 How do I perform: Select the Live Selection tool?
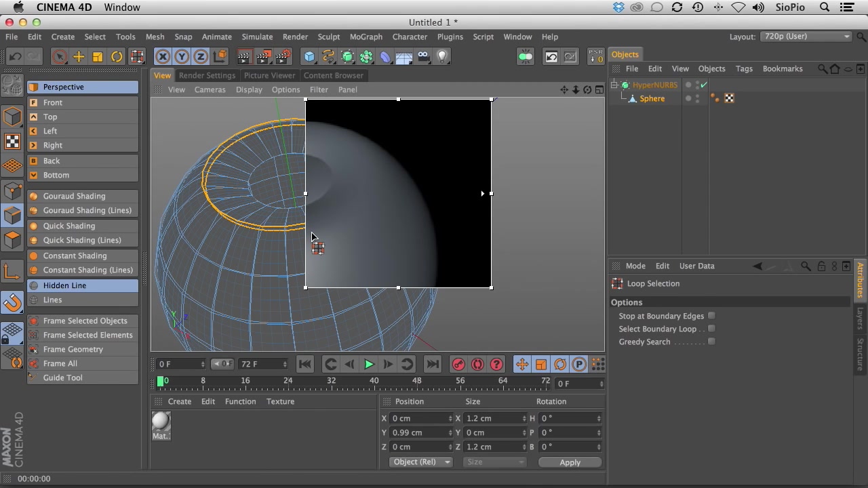click(x=59, y=57)
